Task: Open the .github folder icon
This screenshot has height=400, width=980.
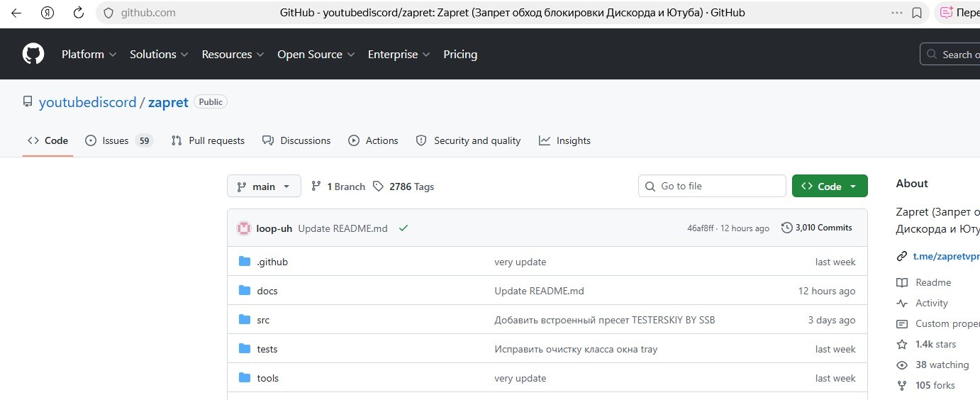Action: coord(245,262)
